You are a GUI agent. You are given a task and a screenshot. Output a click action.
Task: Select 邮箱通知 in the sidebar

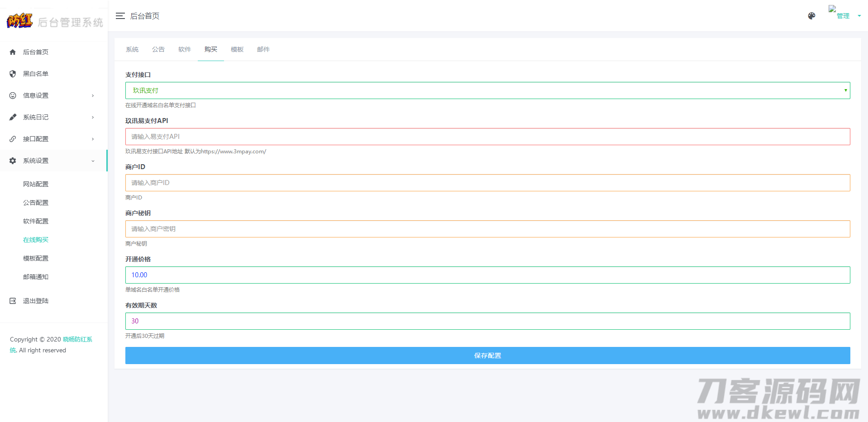click(36, 277)
